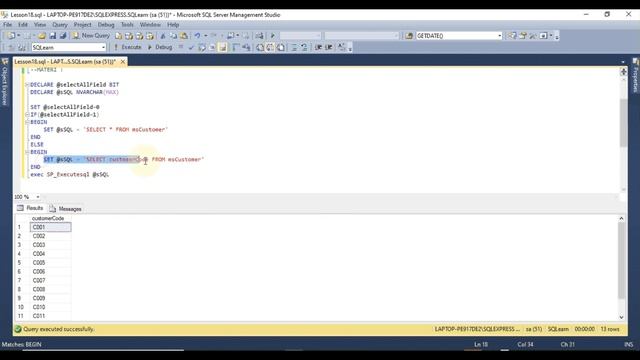Viewport: 640px width, 360px height.
Task: Select the C001 cell in the results
Action: (51, 227)
